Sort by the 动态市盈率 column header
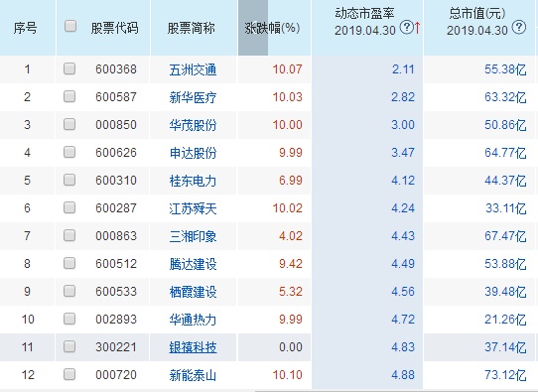 click(364, 13)
